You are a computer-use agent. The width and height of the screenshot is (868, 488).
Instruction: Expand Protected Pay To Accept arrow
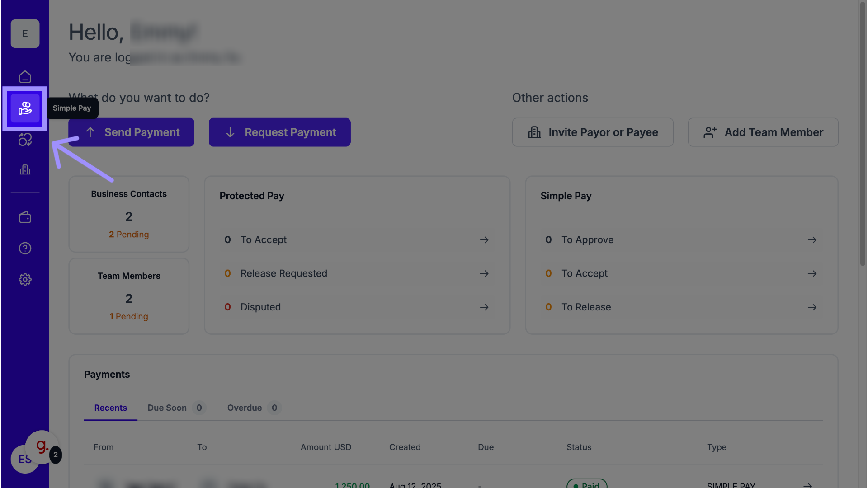click(484, 240)
